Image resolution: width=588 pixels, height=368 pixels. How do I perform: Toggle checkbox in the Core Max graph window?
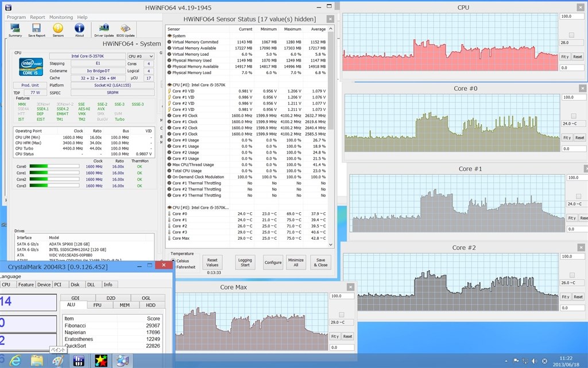[341, 315]
